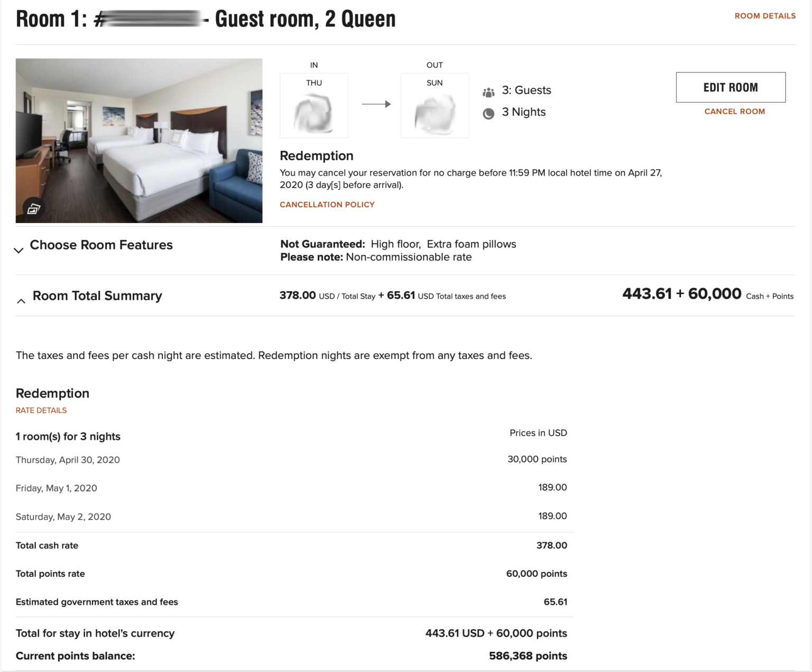Select the Thursday April 30 points row
The width and height of the screenshot is (812, 672).
click(291, 459)
